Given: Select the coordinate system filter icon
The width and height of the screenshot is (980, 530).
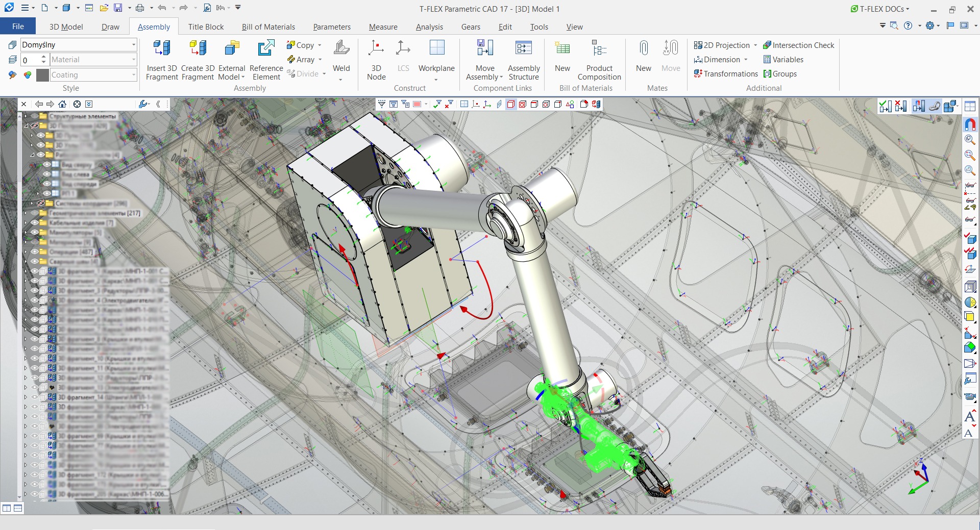Looking at the screenshot, I should point(487,104).
